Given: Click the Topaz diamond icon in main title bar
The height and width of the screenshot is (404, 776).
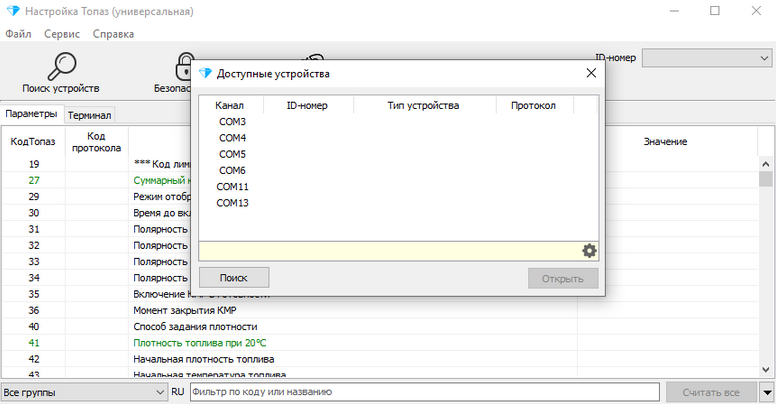Looking at the screenshot, I should click(x=13, y=11).
